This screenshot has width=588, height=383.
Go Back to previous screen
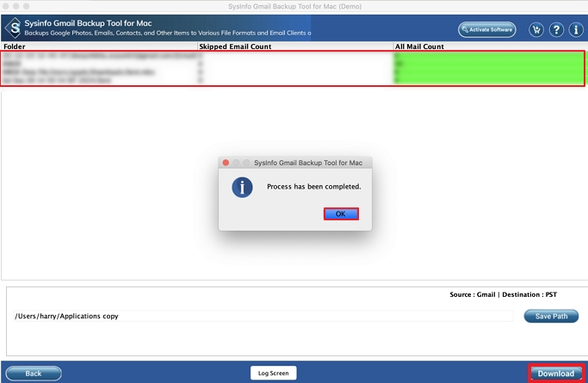pos(34,374)
